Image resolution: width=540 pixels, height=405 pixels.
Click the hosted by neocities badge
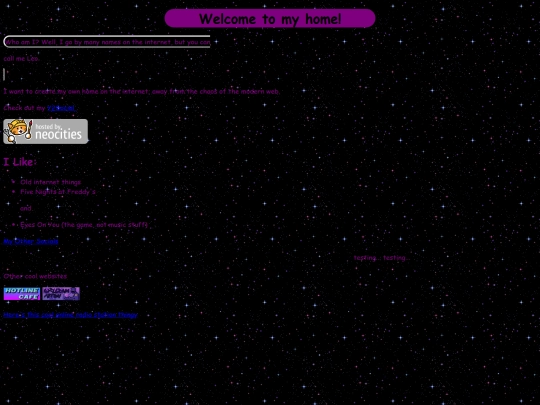[x=45, y=131]
